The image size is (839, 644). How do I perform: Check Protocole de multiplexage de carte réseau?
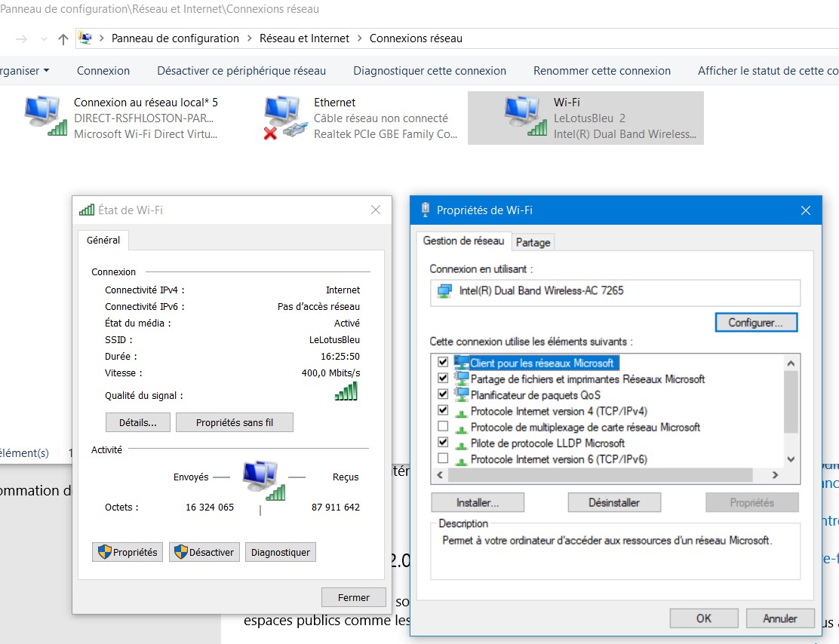(x=443, y=427)
